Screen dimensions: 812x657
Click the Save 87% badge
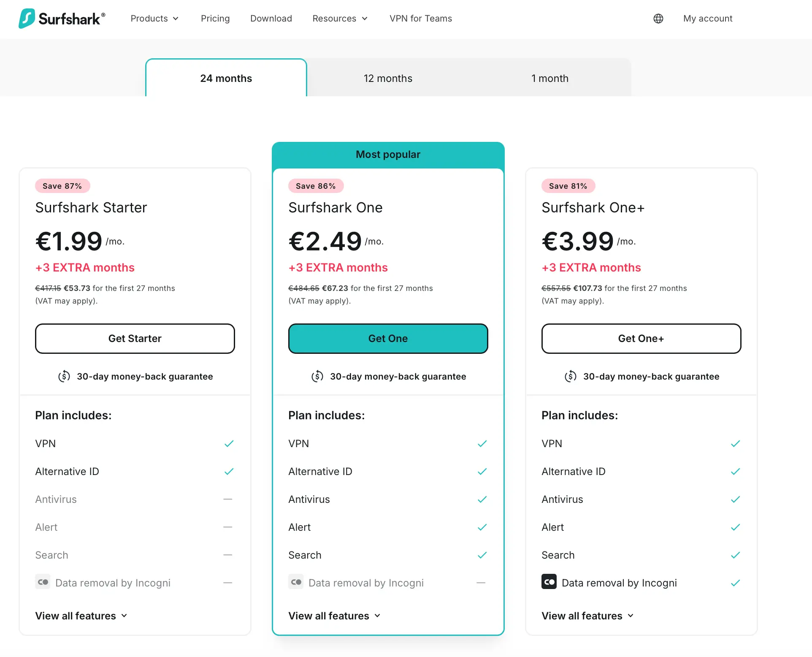point(62,186)
